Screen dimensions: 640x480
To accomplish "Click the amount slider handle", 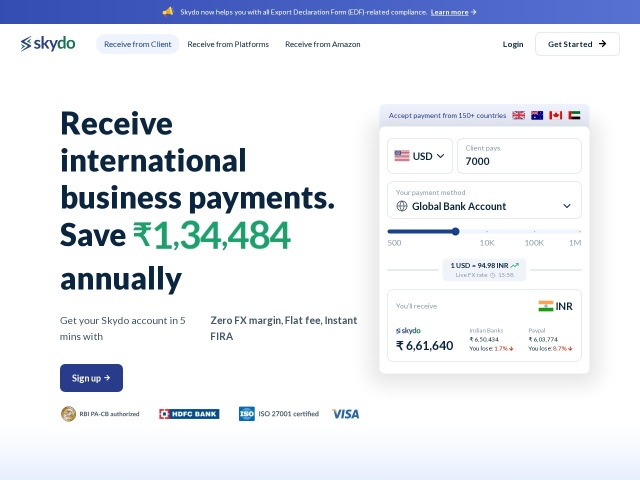I will pos(456,231).
